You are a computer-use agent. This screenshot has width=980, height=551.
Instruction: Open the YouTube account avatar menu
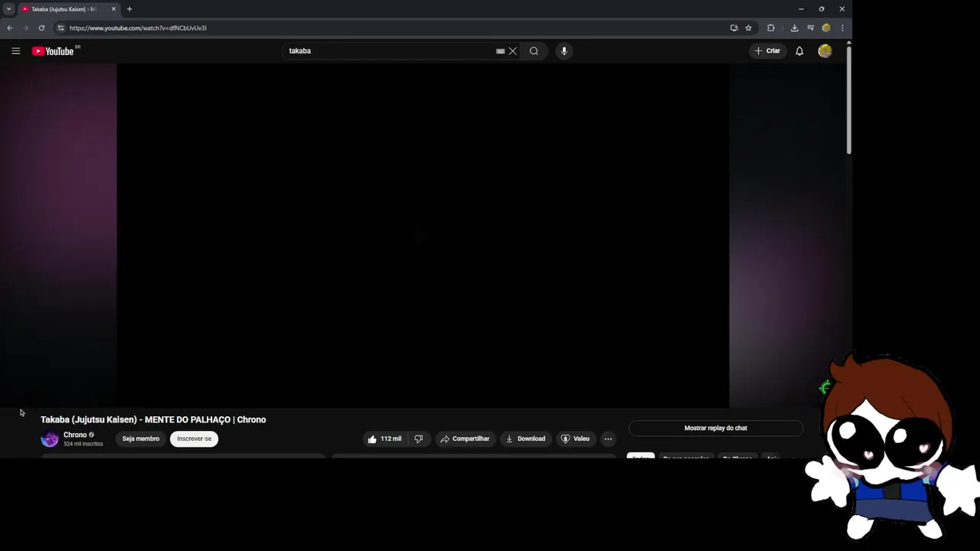click(x=825, y=51)
